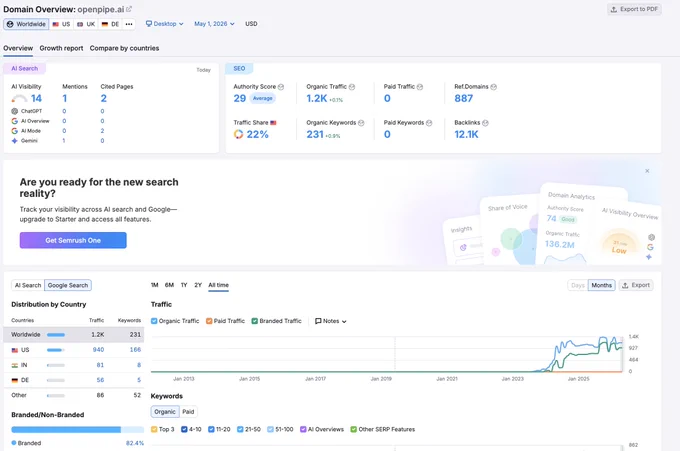Click the Traffic Share donut icon
This screenshot has width=680, height=451.
(x=239, y=134)
